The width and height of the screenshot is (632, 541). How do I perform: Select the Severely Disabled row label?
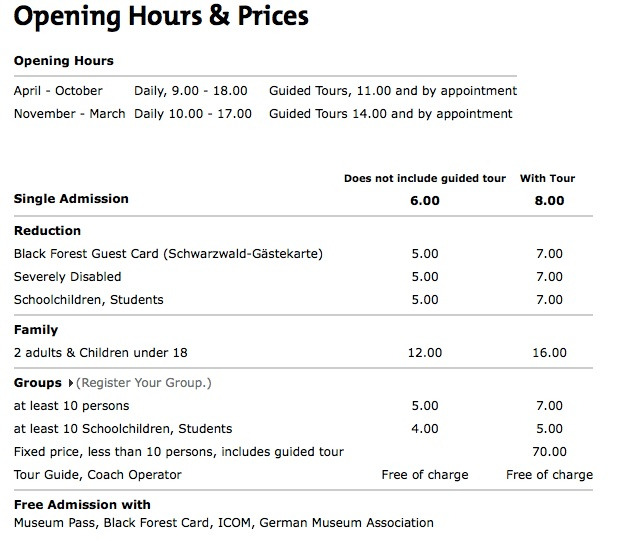click(x=67, y=277)
